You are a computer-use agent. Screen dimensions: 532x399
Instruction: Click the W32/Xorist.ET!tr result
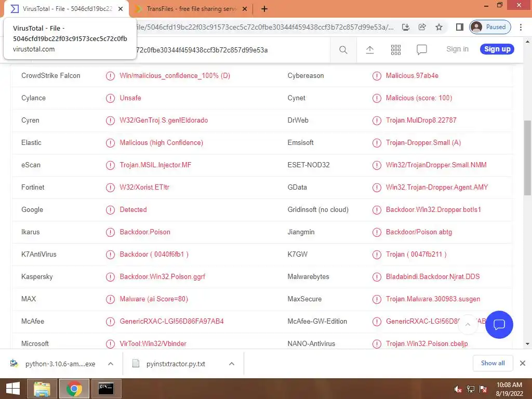[x=144, y=187]
